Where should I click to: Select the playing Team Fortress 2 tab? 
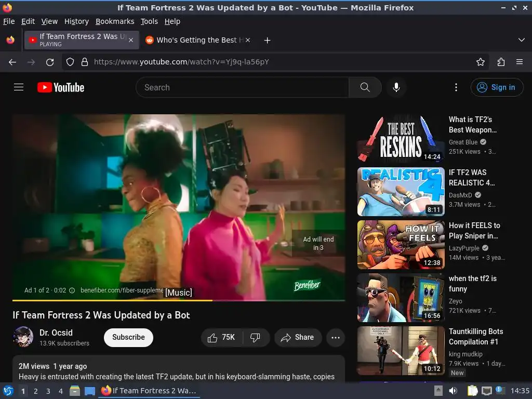click(x=82, y=40)
